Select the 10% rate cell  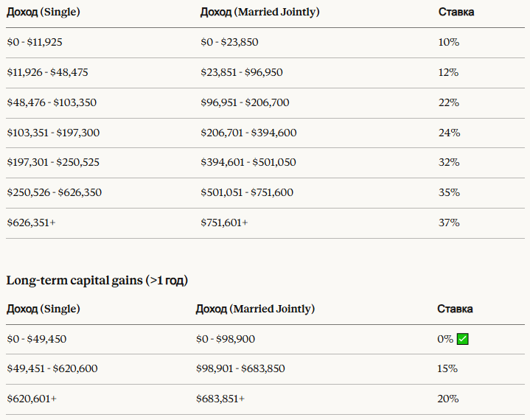pyautogui.click(x=448, y=42)
